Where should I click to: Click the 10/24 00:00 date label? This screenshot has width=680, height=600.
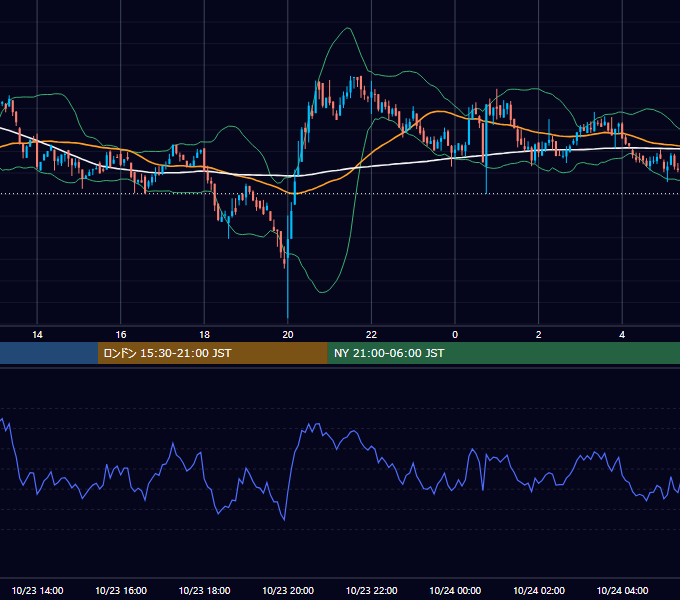pyautogui.click(x=455, y=590)
